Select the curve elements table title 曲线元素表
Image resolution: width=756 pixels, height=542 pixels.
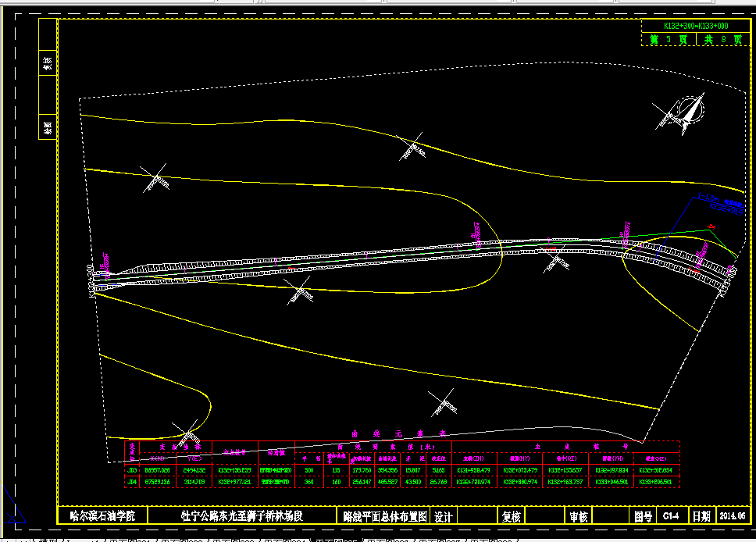point(399,434)
